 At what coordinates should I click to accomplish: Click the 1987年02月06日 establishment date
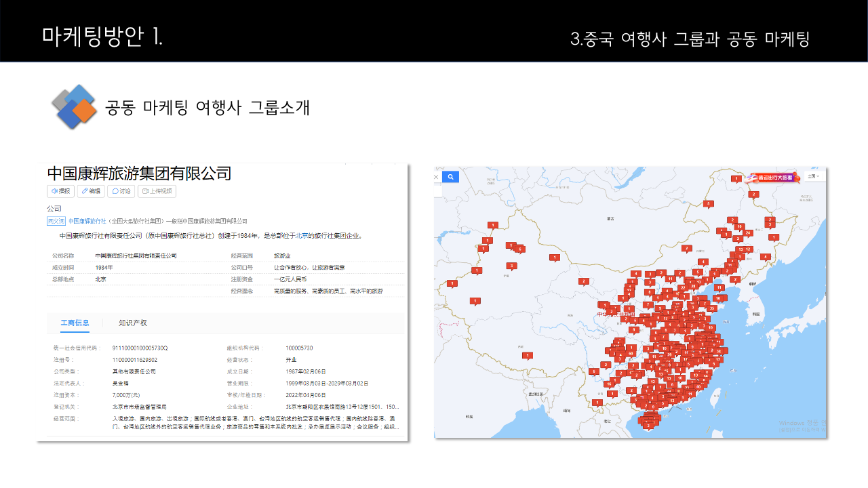click(x=306, y=371)
